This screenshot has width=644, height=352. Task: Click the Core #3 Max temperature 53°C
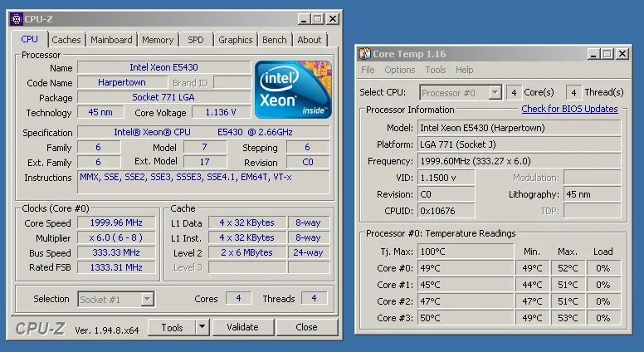pyautogui.click(x=568, y=318)
